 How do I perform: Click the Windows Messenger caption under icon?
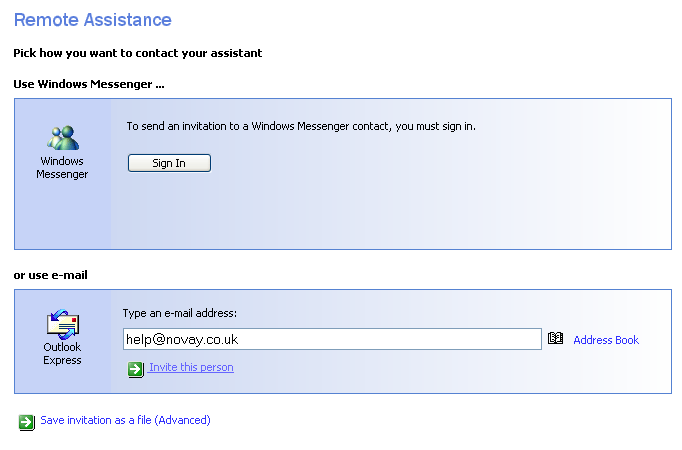click(62, 167)
